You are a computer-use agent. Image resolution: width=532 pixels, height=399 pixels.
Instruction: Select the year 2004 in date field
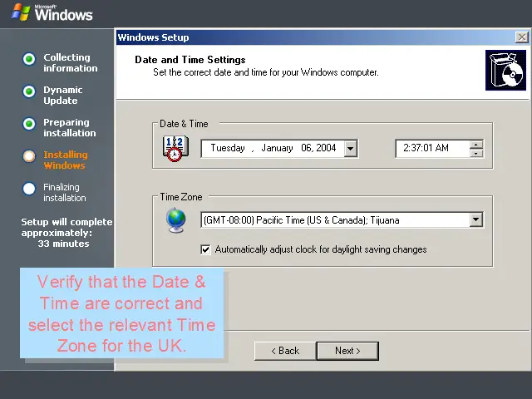(326, 148)
